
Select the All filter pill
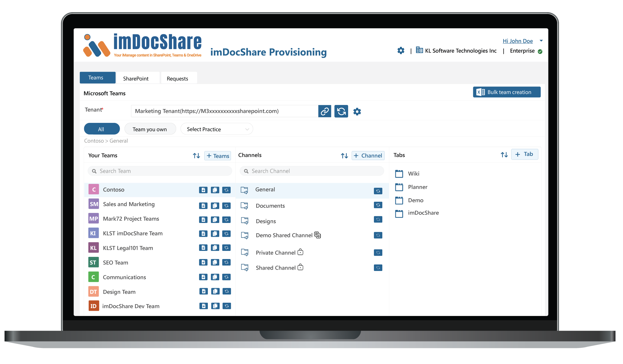click(x=102, y=129)
